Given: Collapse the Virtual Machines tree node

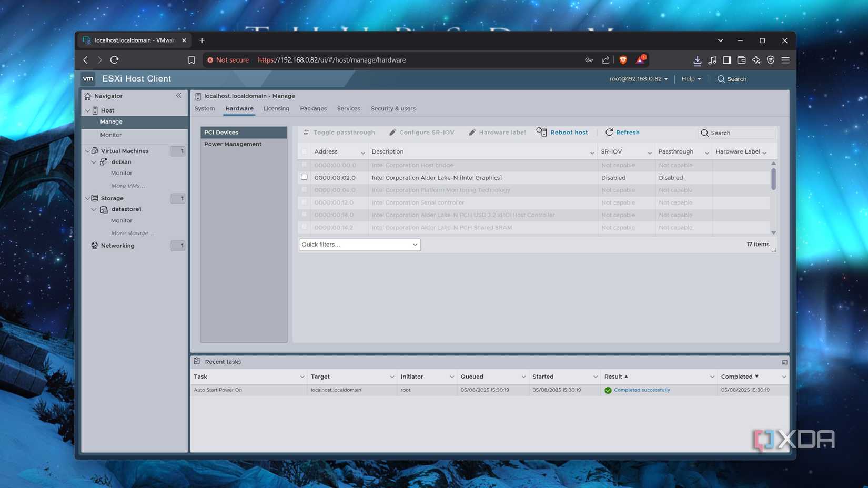Looking at the screenshot, I should pyautogui.click(x=87, y=151).
